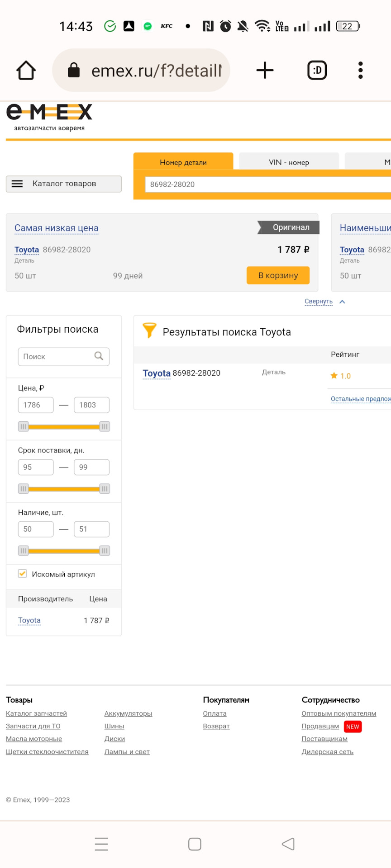
Task: Uncheck the Искомый артикул checkbox
Action: [23, 574]
